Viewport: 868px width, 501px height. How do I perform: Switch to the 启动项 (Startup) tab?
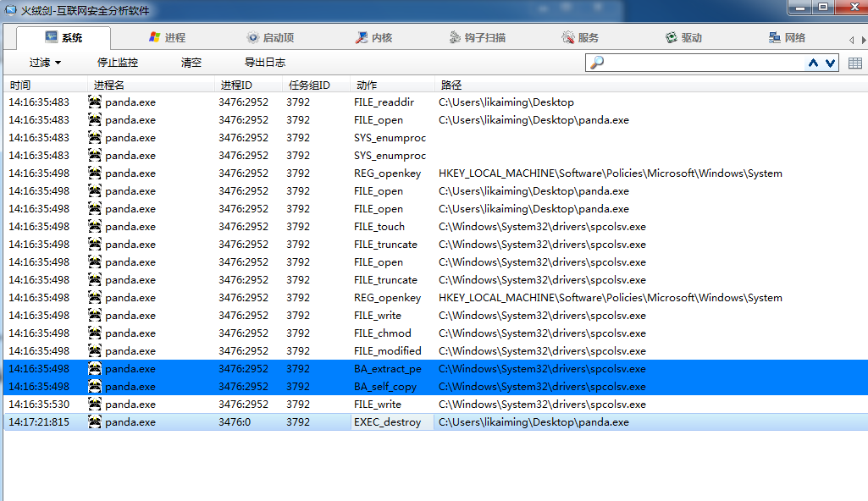click(270, 38)
